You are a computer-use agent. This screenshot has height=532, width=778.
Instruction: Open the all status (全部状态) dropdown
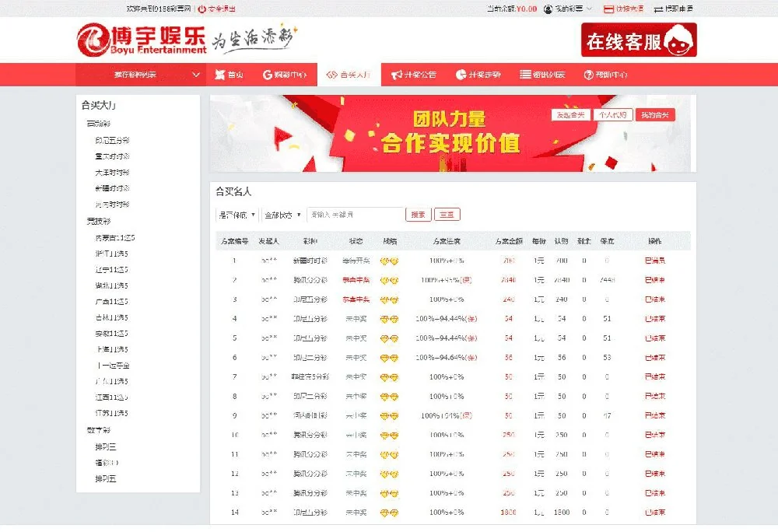(282, 215)
